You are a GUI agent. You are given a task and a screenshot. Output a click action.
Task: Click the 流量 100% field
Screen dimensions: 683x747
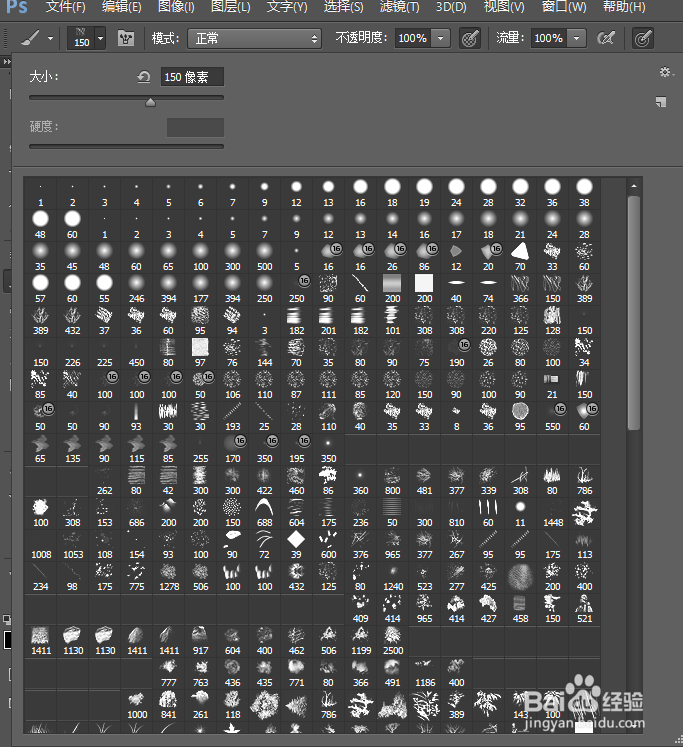(x=548, y=38)
